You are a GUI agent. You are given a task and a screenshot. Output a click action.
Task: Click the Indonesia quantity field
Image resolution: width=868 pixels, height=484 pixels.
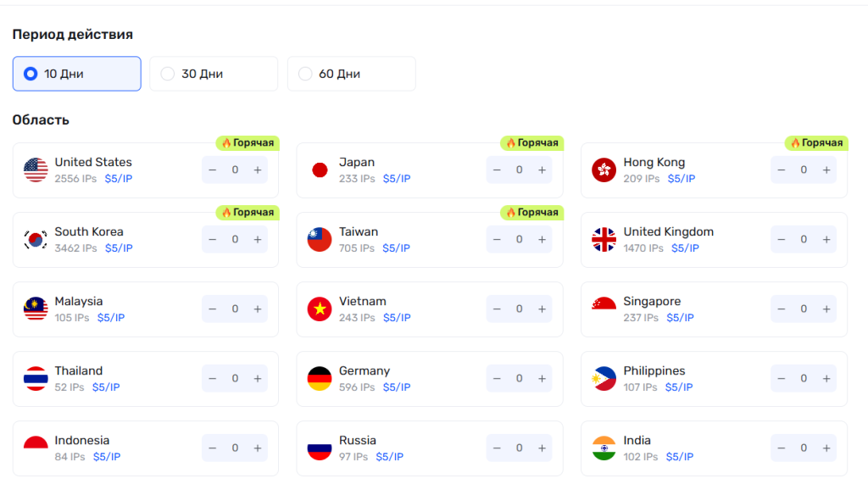(235, 448)
